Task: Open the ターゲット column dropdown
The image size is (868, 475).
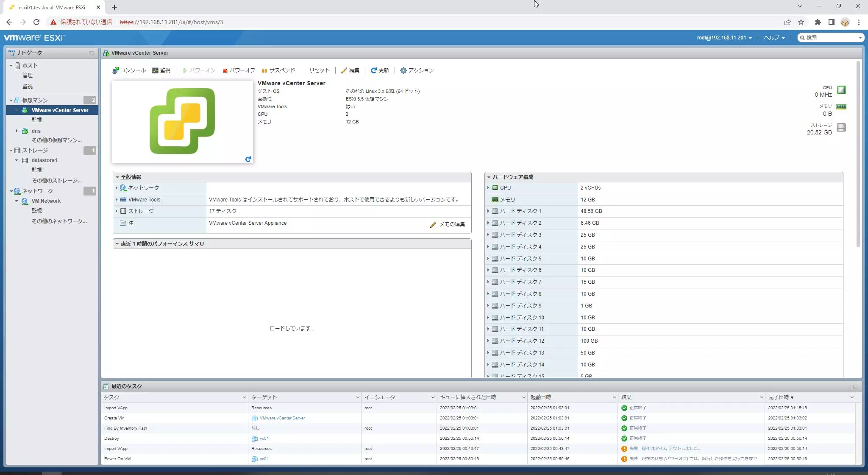Action: 357,397
